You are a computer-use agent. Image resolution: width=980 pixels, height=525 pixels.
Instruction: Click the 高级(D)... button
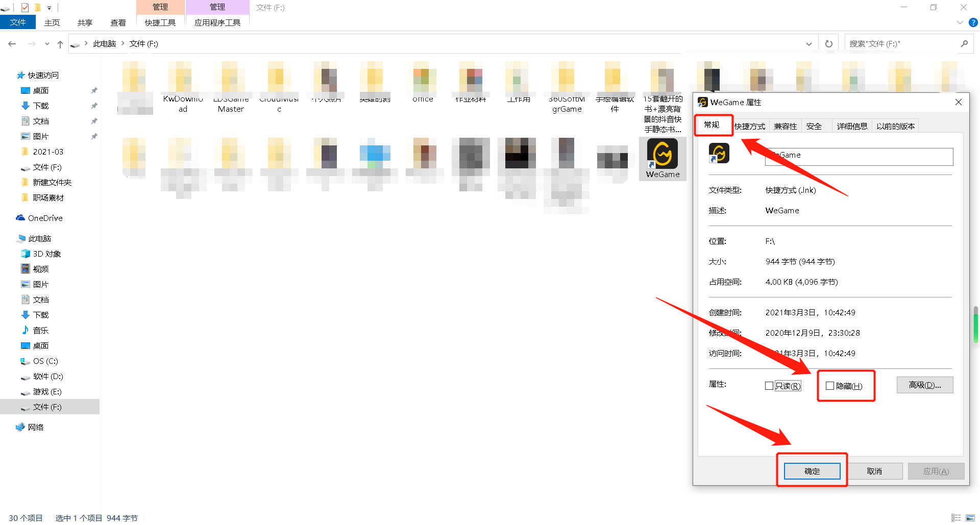tap(925, 385)
